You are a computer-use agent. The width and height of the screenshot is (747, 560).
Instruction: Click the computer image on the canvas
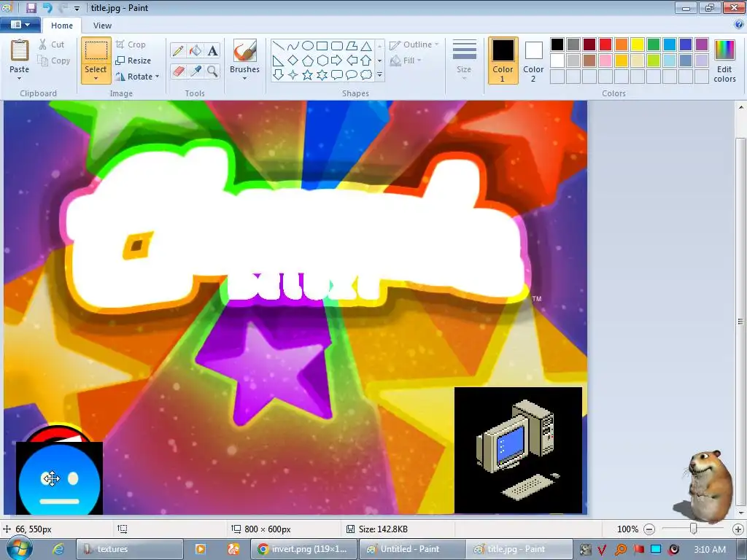pos(519,450)
